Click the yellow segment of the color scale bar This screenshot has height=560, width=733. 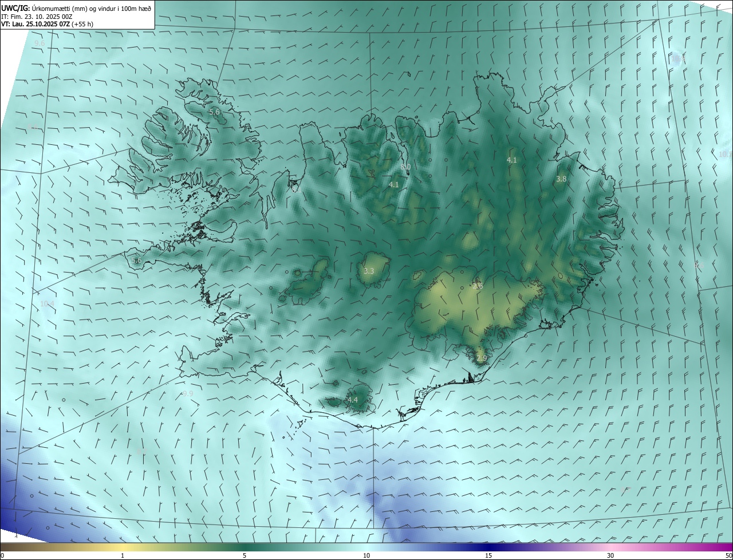pos(123,547)
